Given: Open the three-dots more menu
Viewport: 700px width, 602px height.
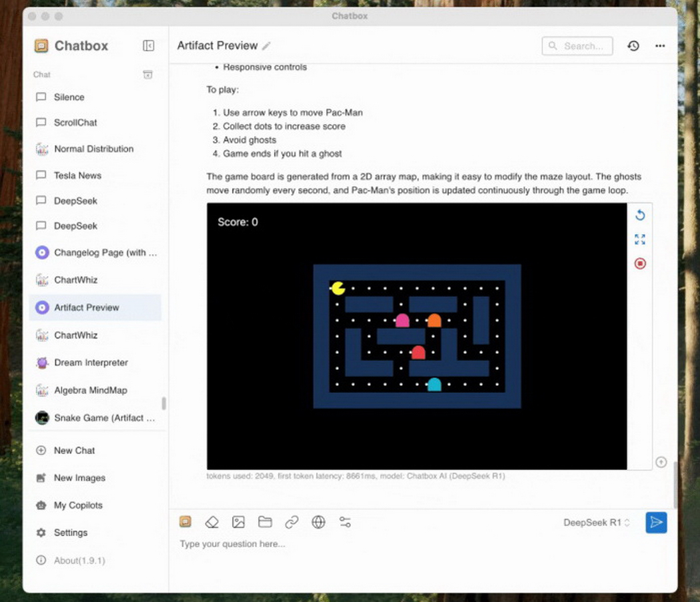Looking at the screenshot, I should 660,45.
